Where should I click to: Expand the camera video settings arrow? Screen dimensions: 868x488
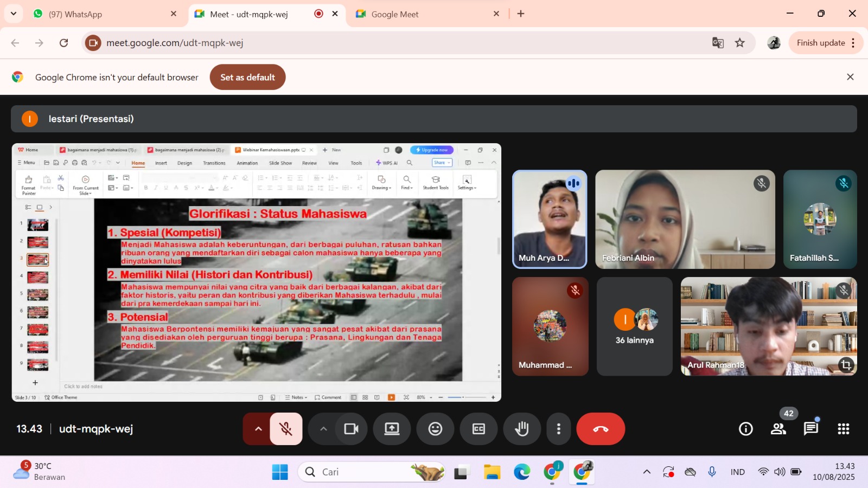(323, 429)
